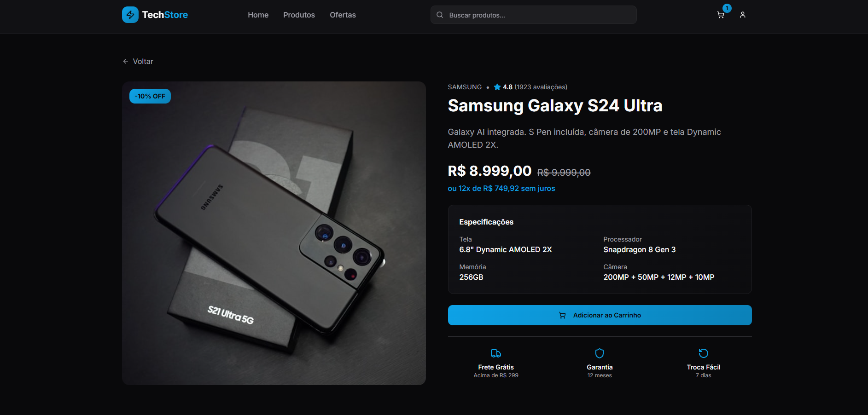Click the 12x sem juros installment text
The height and width of the screenshot is (415, 868).
[x=501, y=189]
